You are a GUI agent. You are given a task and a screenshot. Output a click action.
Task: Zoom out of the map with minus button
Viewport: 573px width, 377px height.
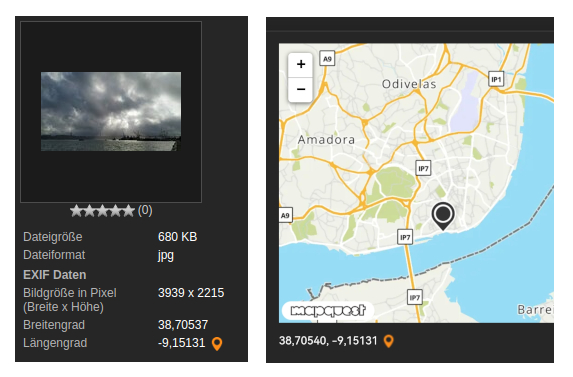[x=300, y=90]
